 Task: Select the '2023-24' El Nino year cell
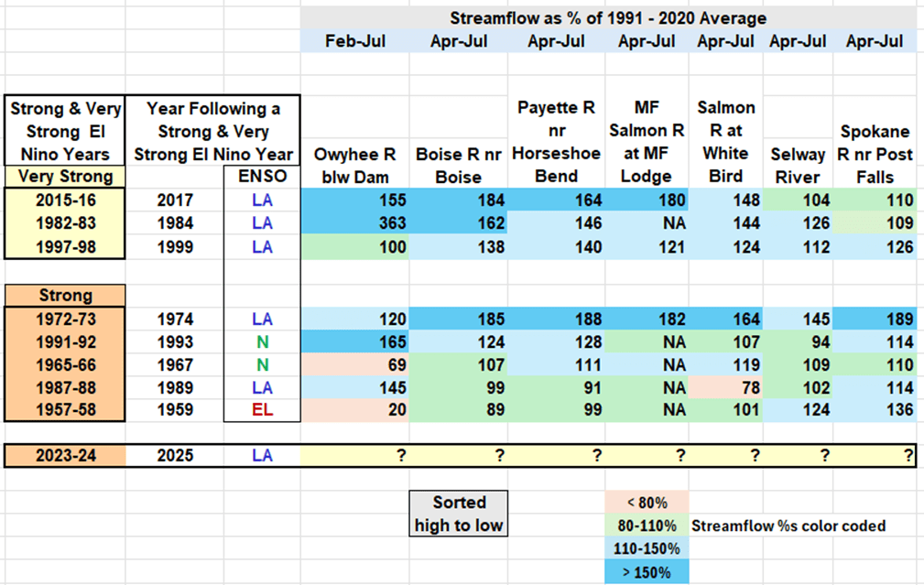(x=64, y=455)
